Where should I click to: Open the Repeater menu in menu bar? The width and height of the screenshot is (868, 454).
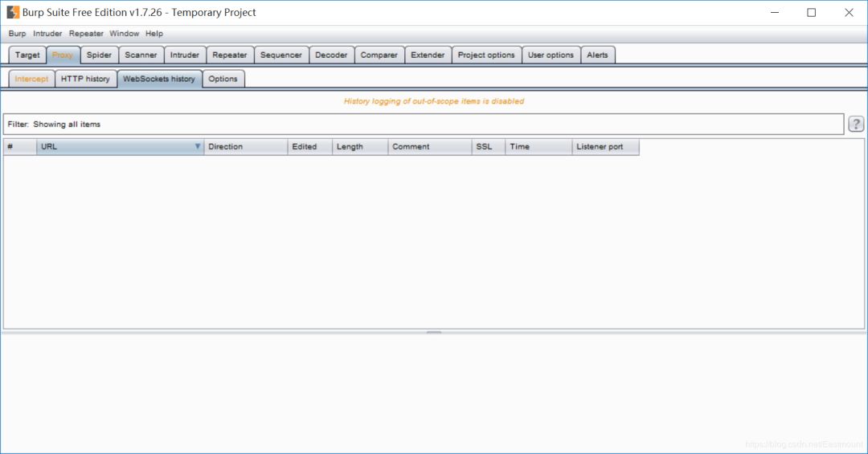click(x=86, y=34)
